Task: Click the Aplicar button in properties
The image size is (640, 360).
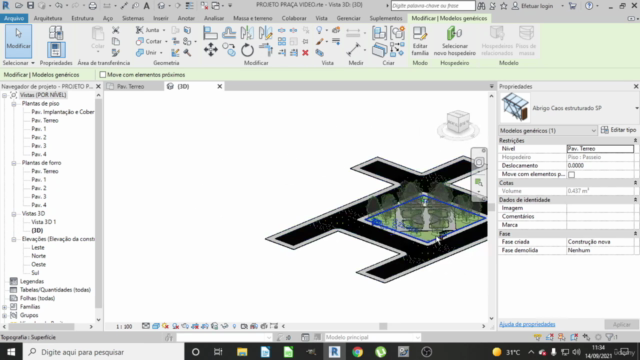Action: coord(622,324)
